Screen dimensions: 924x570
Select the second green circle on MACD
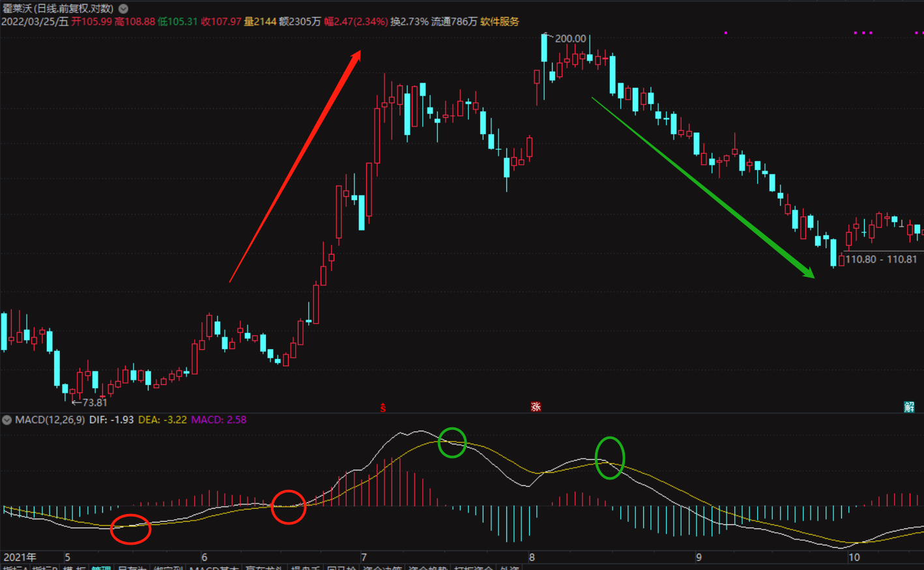609,457
